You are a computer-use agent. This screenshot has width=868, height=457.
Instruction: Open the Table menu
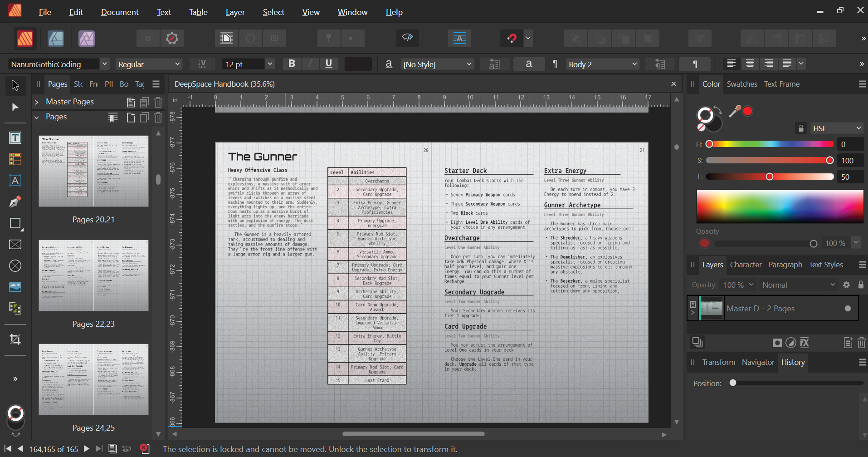[x=198, y=12]
